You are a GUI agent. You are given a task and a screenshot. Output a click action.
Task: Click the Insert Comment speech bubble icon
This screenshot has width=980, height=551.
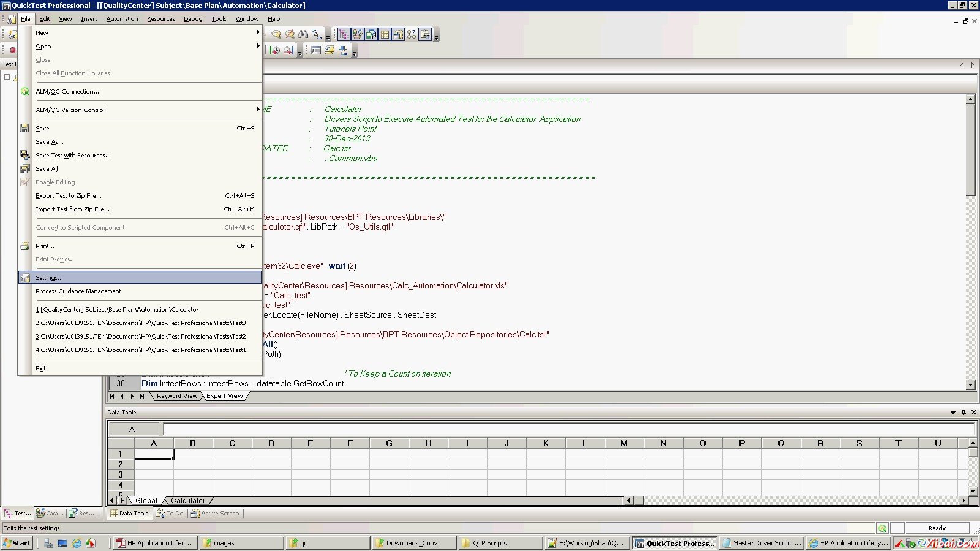276,34
